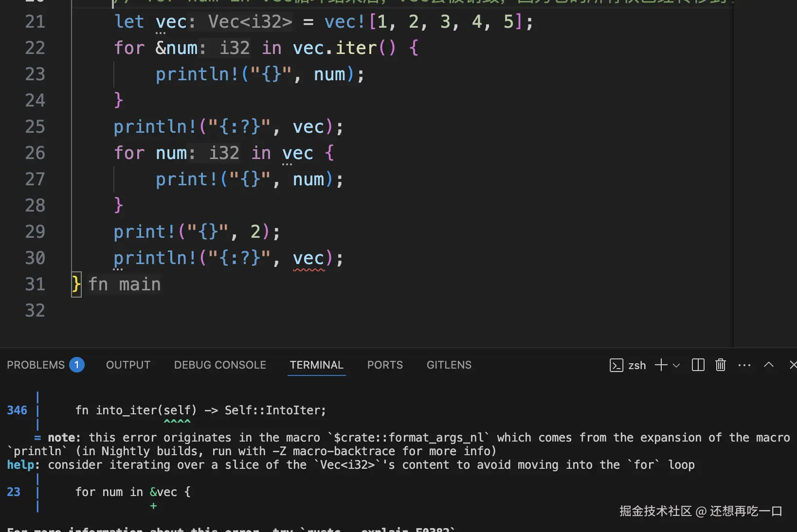797x532 pixels.
Task: Open the PORTS tab
Action: 385,365
